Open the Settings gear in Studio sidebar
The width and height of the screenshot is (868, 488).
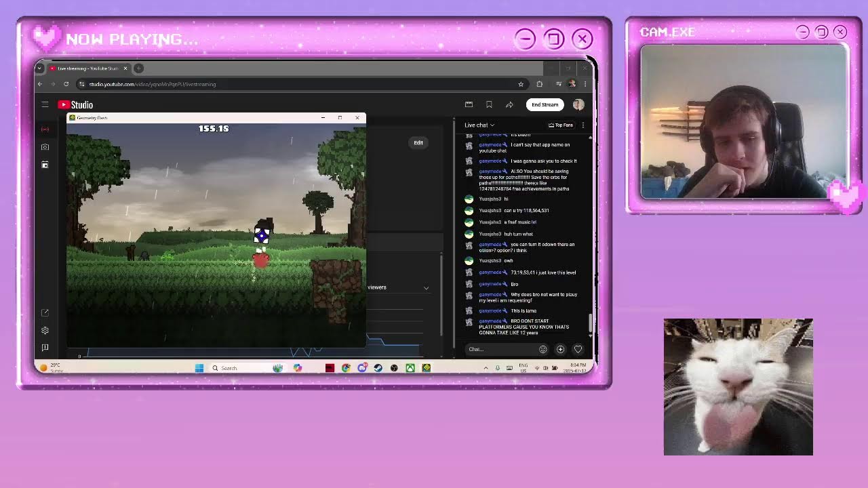[45, 330]
